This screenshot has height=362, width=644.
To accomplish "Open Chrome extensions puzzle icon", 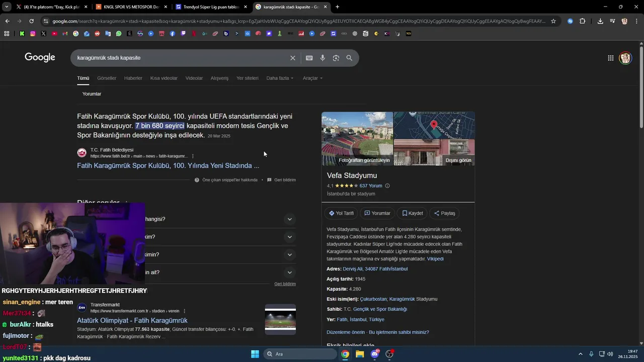I will click(583, 21).
